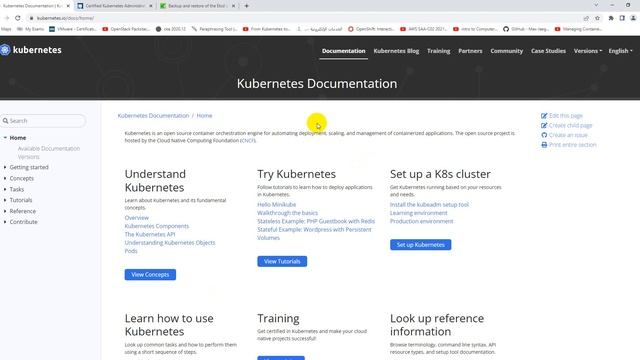This screenshot has width=640, height=360.
Task: Open the From Kubernetes to bookmark
Action: click(267, 29)
